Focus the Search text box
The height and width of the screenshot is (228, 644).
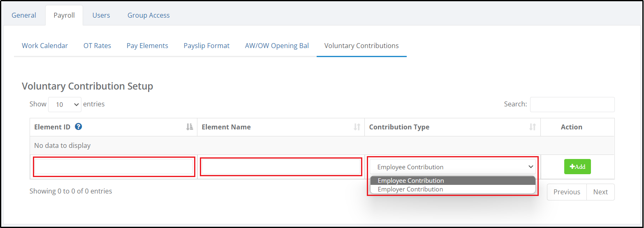[x=572, y=104]
